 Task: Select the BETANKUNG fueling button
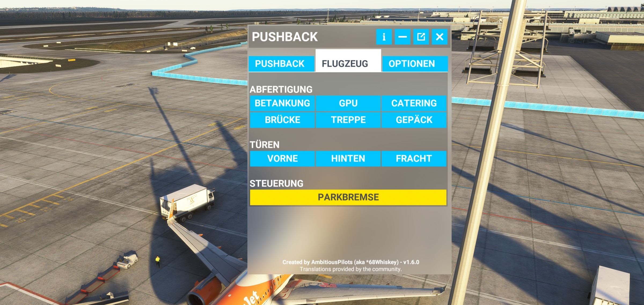(283, 103)
